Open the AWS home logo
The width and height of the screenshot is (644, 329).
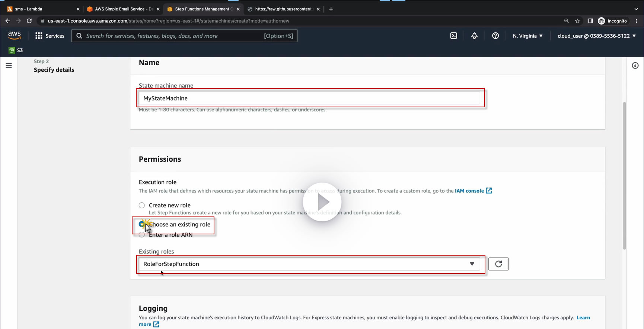click(14, 35)
